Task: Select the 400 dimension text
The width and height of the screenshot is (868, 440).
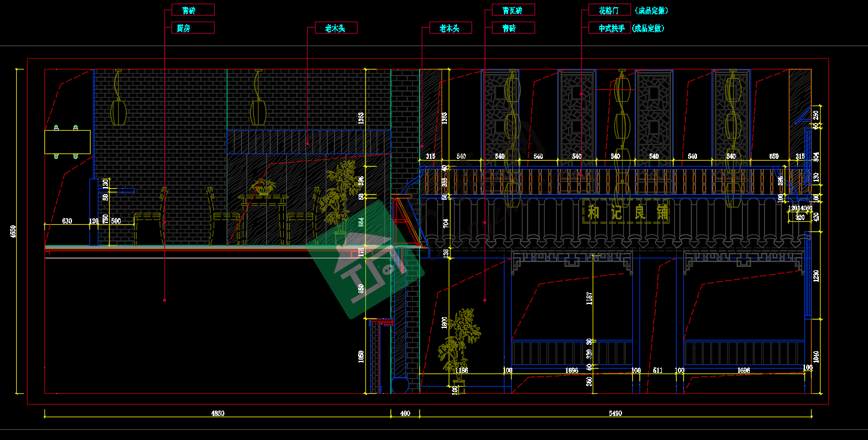Action: 405,414
